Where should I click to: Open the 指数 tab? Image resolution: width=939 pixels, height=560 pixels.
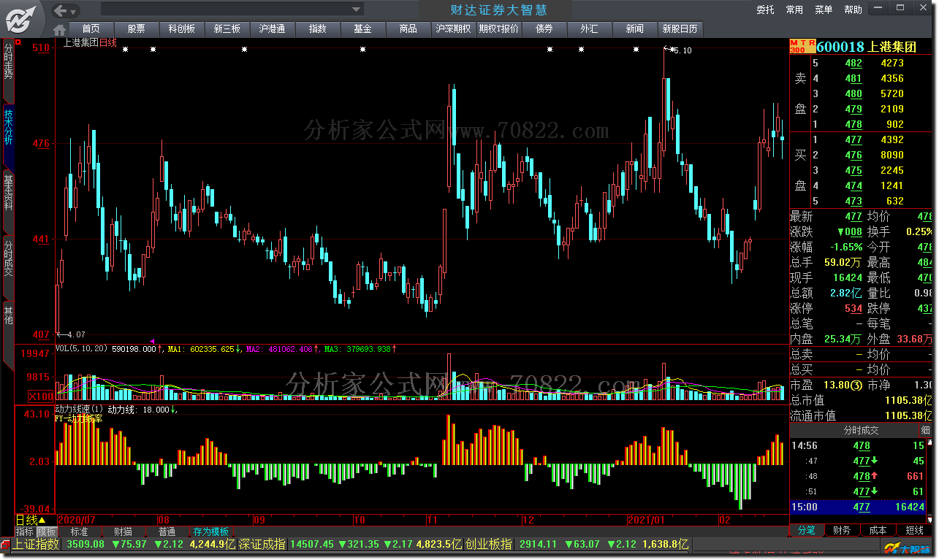pyautogui.click(x=317, y=29)
